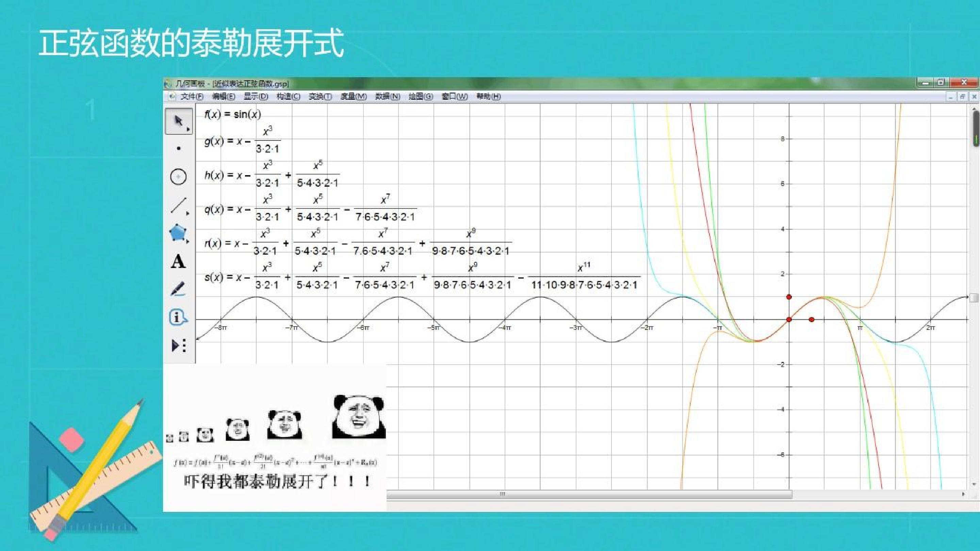Select the Marker pen tool
This screenshot has height=551, width=980.
point(178,289)
